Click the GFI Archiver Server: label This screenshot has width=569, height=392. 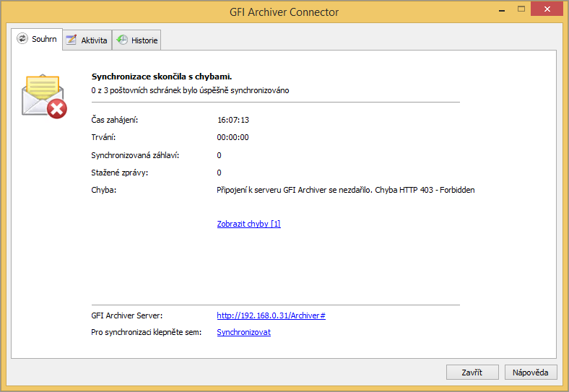pos(126,315)
